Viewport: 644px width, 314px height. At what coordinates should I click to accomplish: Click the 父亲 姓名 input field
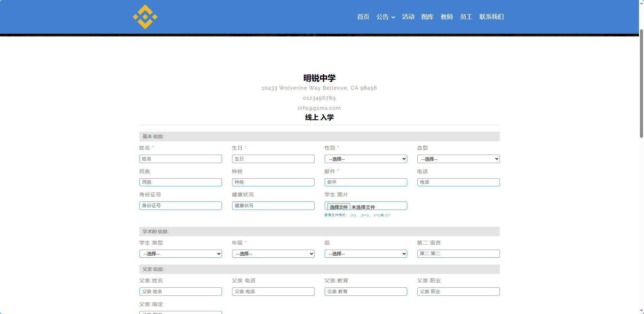(x=181, y=292)
